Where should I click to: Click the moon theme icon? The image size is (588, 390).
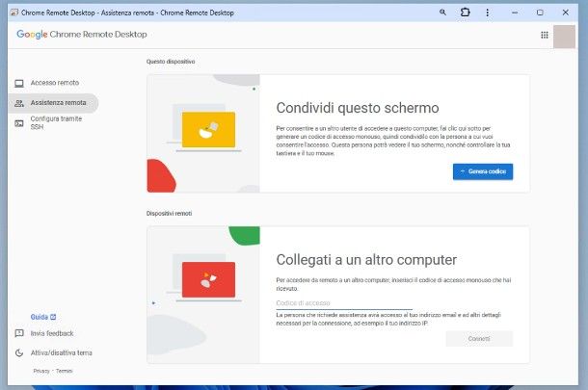pyautogui.click(x=19, y=352)
